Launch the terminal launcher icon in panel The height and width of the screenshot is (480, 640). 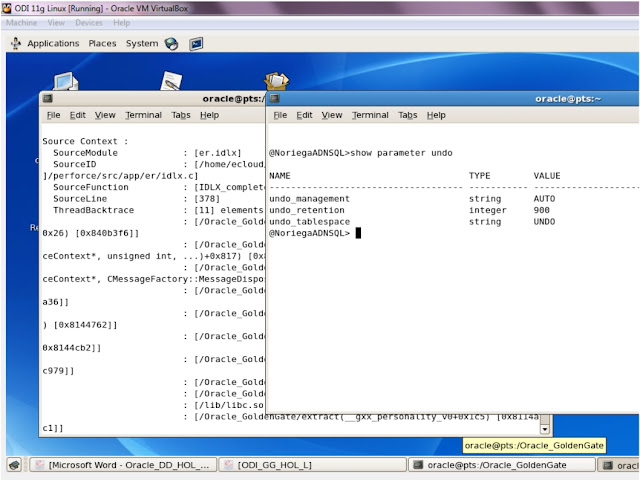coord(196,44)
